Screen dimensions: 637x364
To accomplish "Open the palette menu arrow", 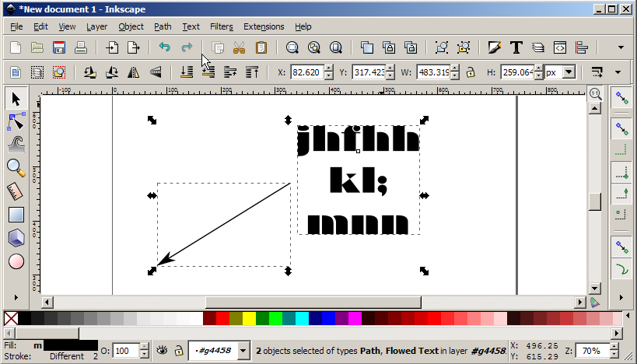I will pyautogui.click(x=628, y=316).
